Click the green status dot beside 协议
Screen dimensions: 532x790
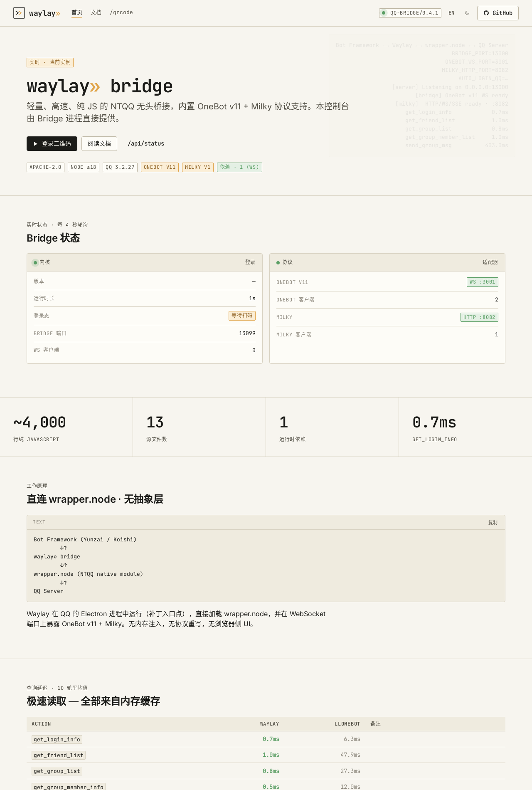point(278,263)
